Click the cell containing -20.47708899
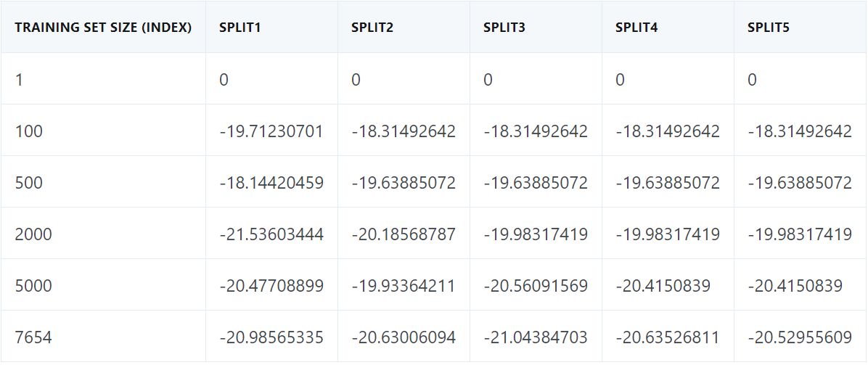 point(271,286)
